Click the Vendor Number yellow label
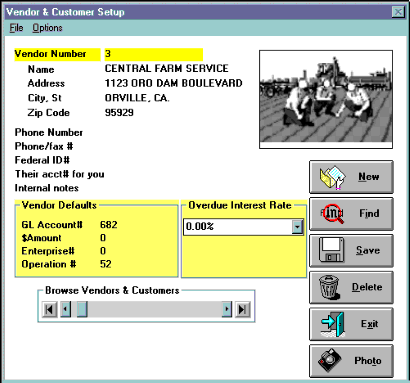This screenshot has height=383, width=410. (x=57, y=54)
